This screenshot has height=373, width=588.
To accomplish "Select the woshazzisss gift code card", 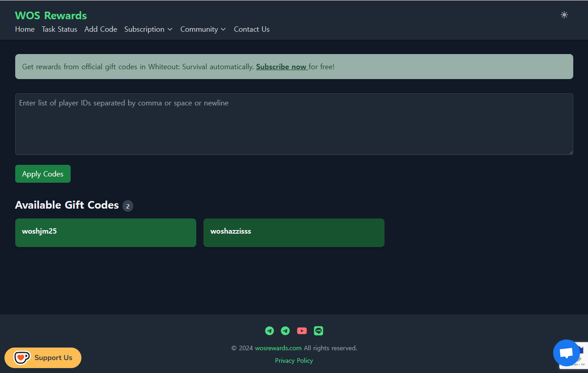I will click(294, 232).
